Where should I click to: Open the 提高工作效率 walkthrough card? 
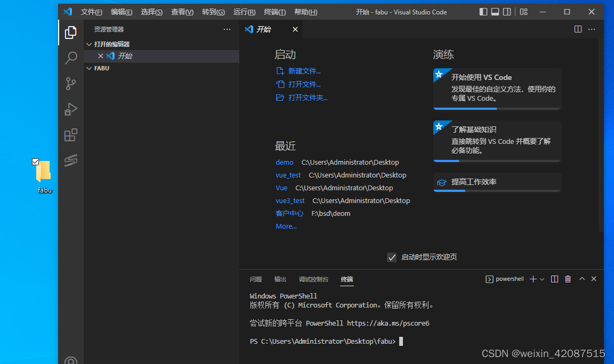[497, 182]
